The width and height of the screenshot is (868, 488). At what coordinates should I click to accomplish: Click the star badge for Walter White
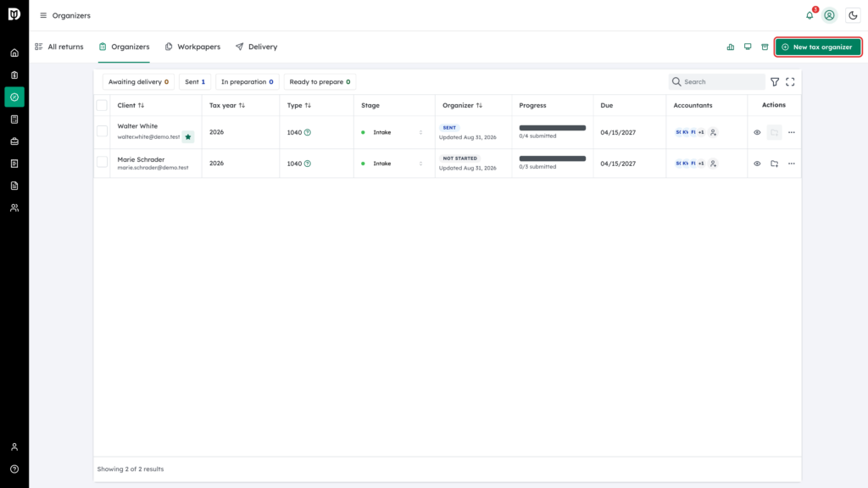point(188,136)
